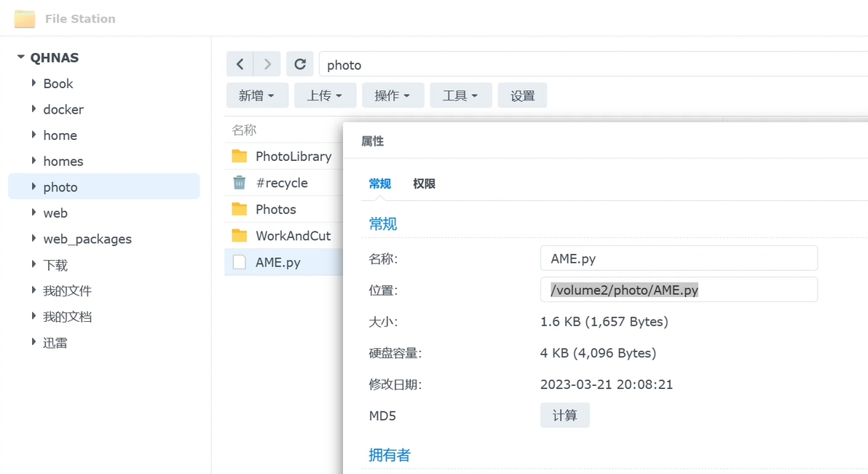Click the photo path address bar
Viewport: 868px width, 474px height.
click(593, 64)
